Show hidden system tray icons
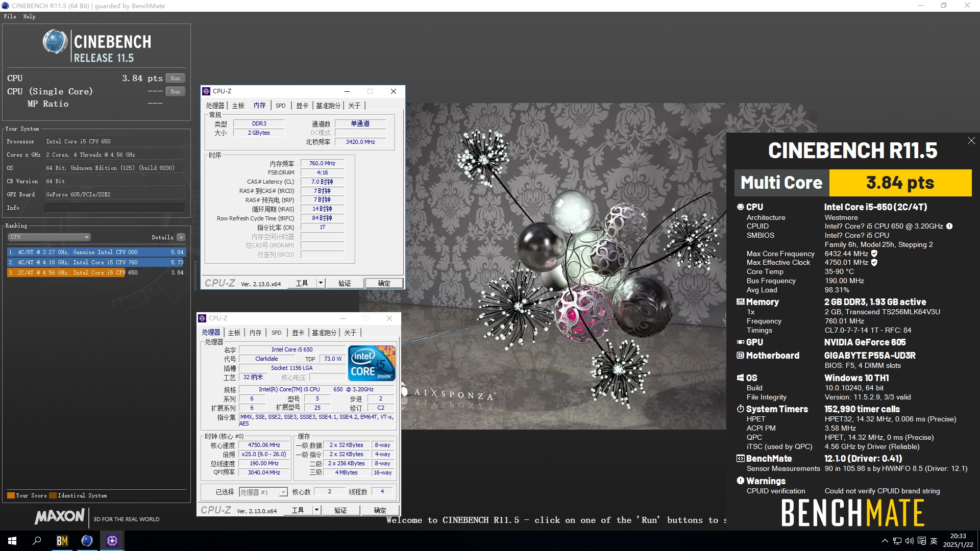This screenshot has height=551, width=980. pos(885,541)
